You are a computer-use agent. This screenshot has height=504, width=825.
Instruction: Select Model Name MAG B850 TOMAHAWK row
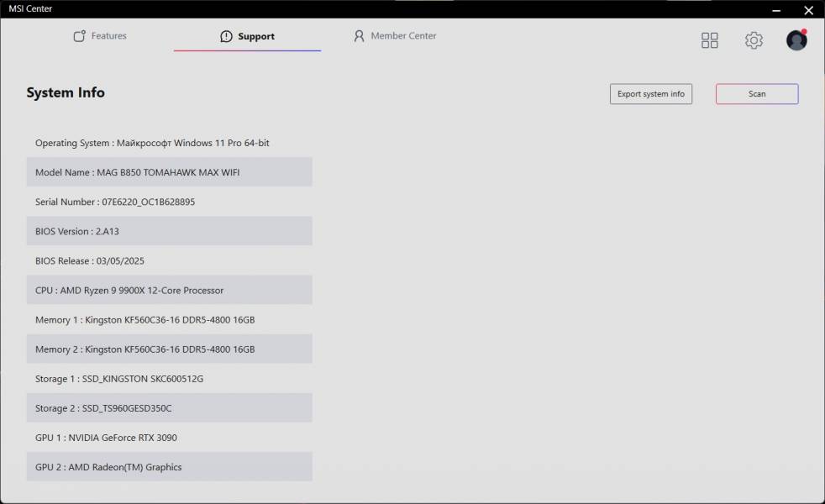click(x=170, y=172)
